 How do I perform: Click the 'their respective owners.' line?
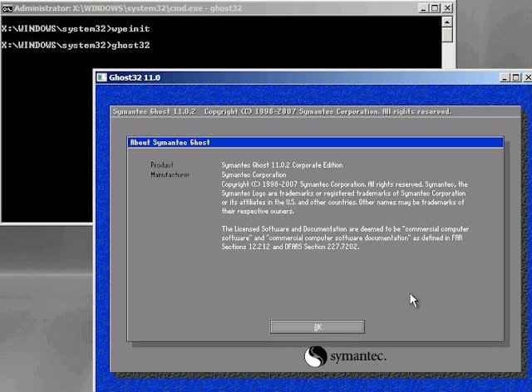tap(258, 211)
